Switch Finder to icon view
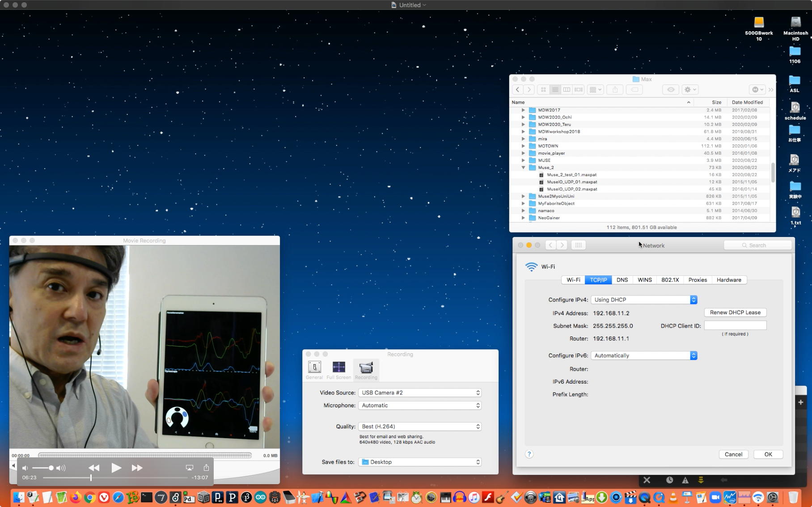The height and width of the screenshot is (507, 812). point(543,89)
